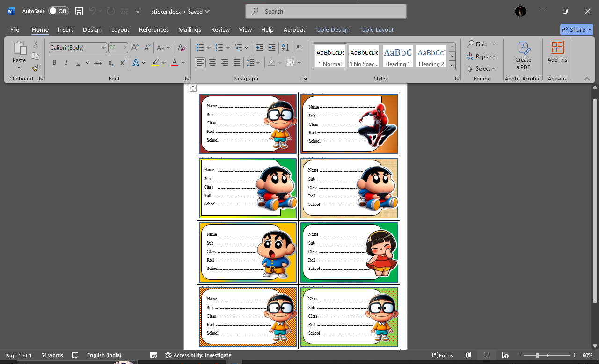Click the zoom slider handle
This screenshot has height=364, width=599.
(x=537, y=356)
